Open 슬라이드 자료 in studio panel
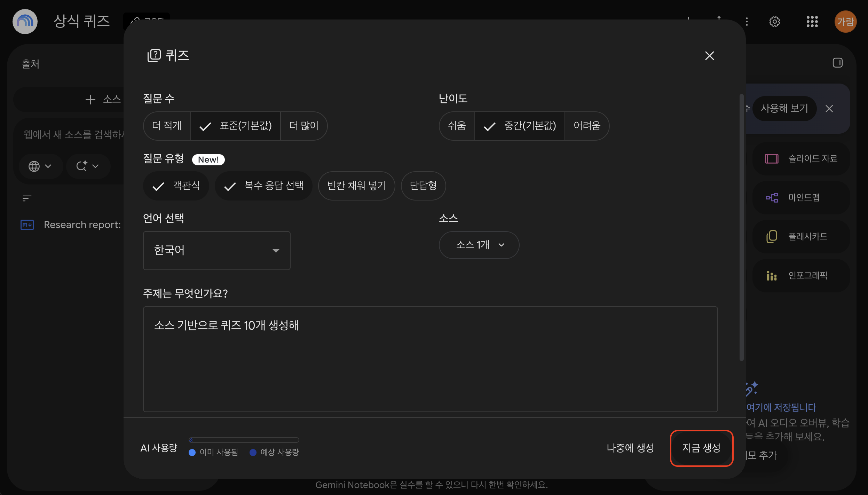The height and width of the screenshot is (495, 868). [x=801, y=159]
